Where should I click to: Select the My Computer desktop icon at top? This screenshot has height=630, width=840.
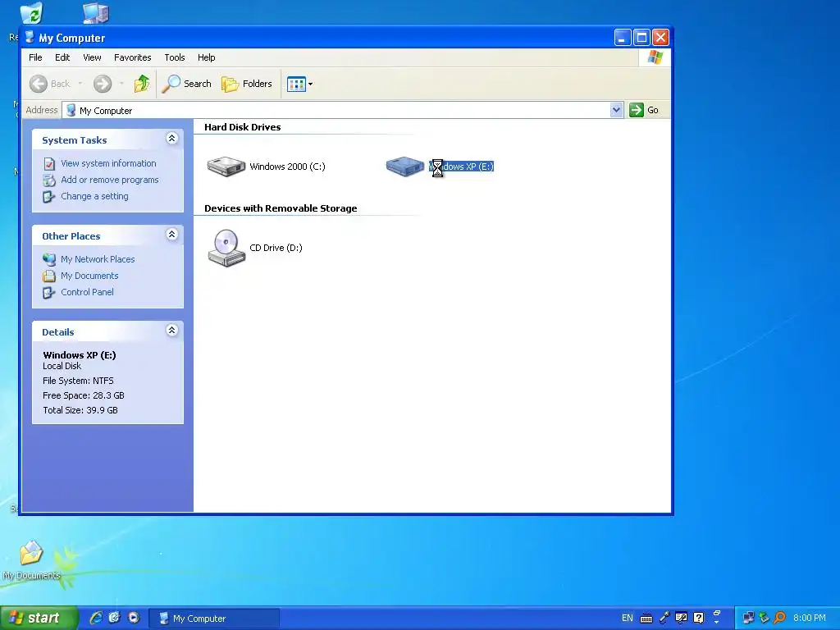click(x=96, y=13)
